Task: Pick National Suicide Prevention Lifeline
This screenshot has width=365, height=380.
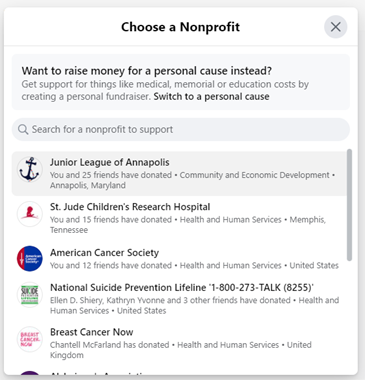Action: pyautogui.click(x=179, y=298)
